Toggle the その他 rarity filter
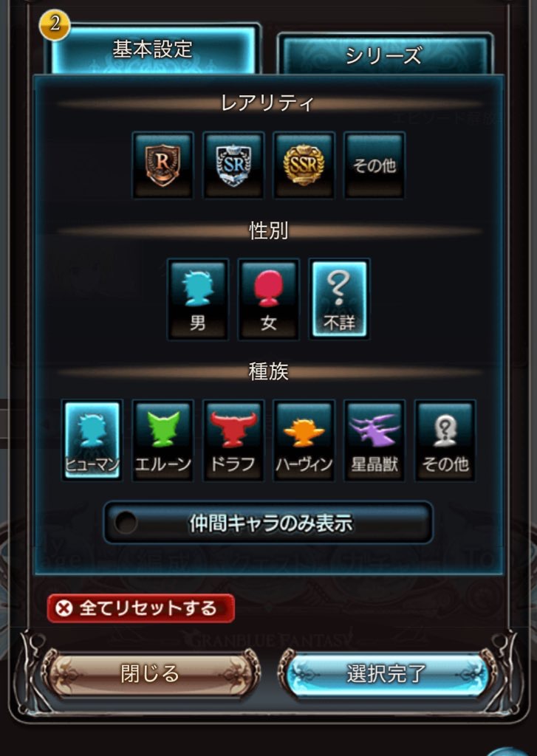The height and width of the screenshot is (756, 537). tap(374, 165)
